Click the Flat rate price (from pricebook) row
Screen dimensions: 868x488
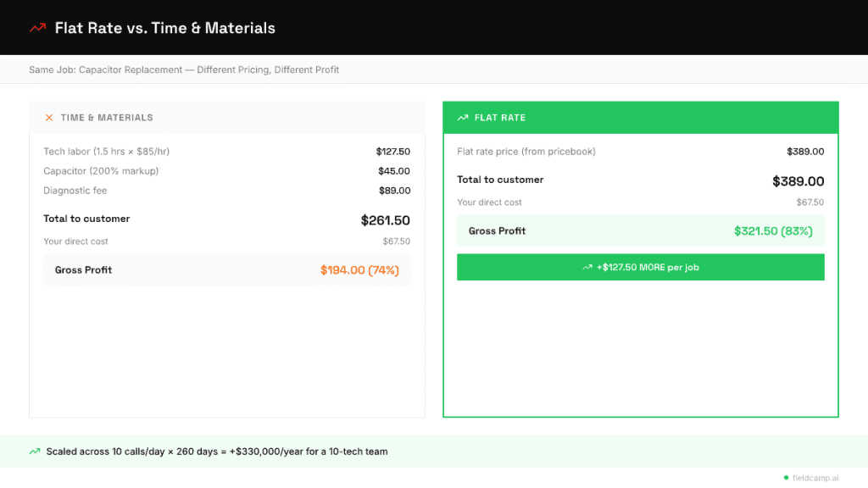tap(526, 152)
